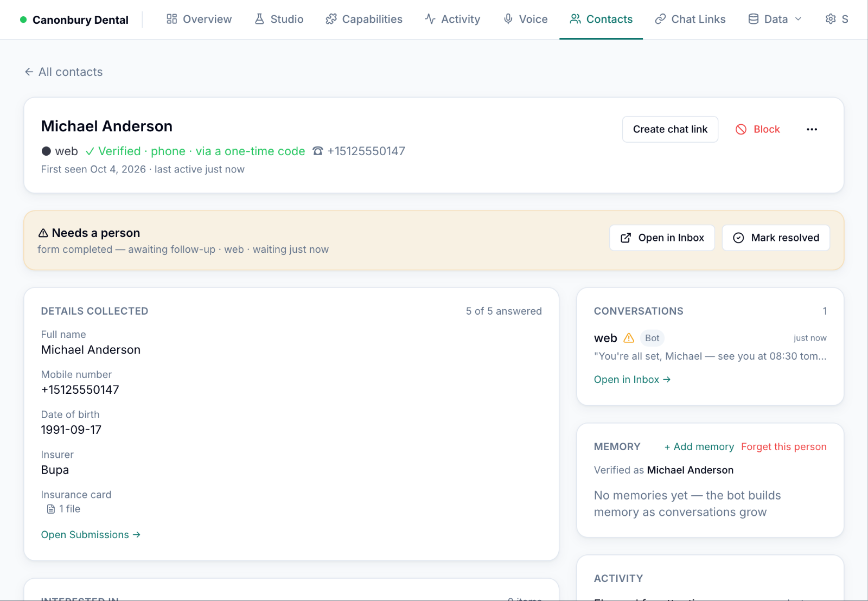868x601 pixels.
Task: Click the form completed status line
Action: [183, 250]
